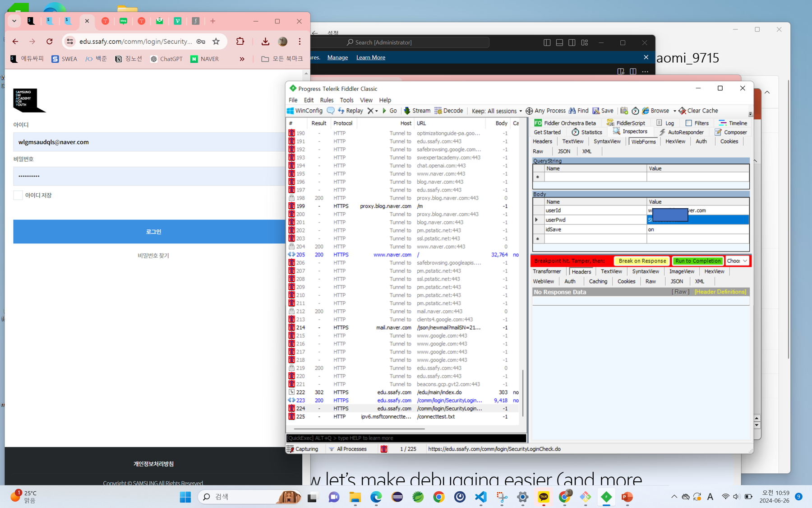The width and height of the screenshot is (812, 508).
Task: Switch to the Fiddler Orchestra Beta tab
Action: (x=565, y=123)
